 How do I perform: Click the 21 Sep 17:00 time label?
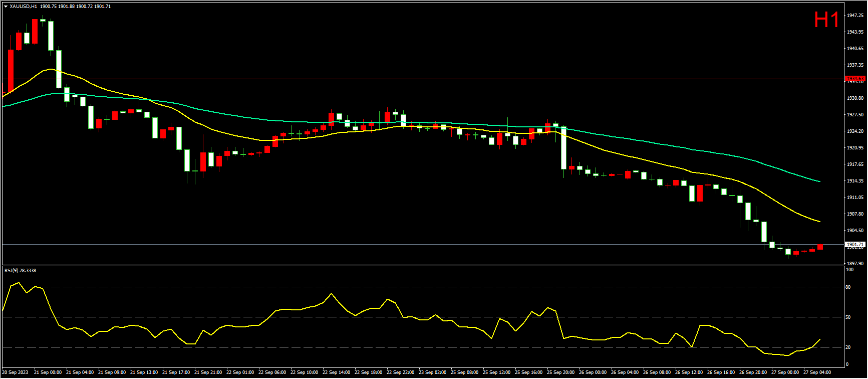(176, 372)
